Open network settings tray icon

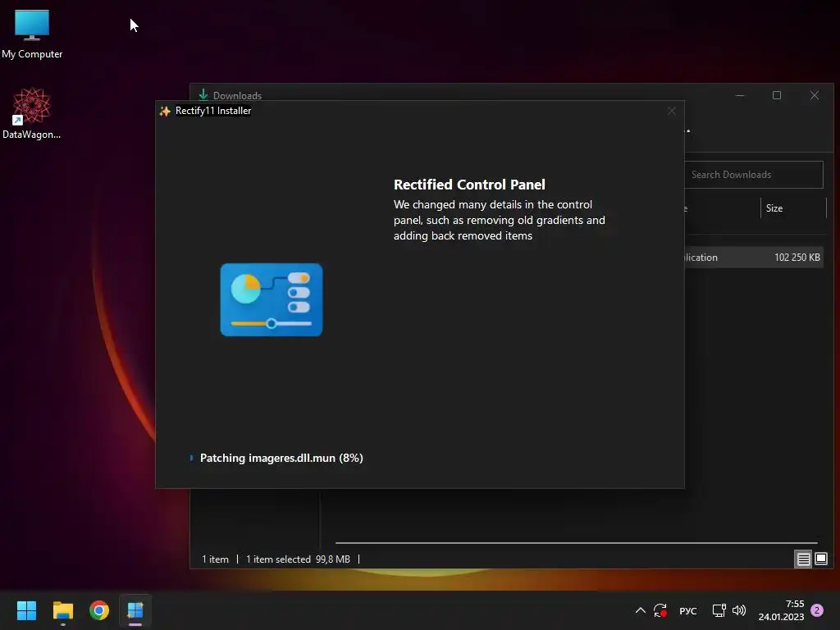[719, 610]
